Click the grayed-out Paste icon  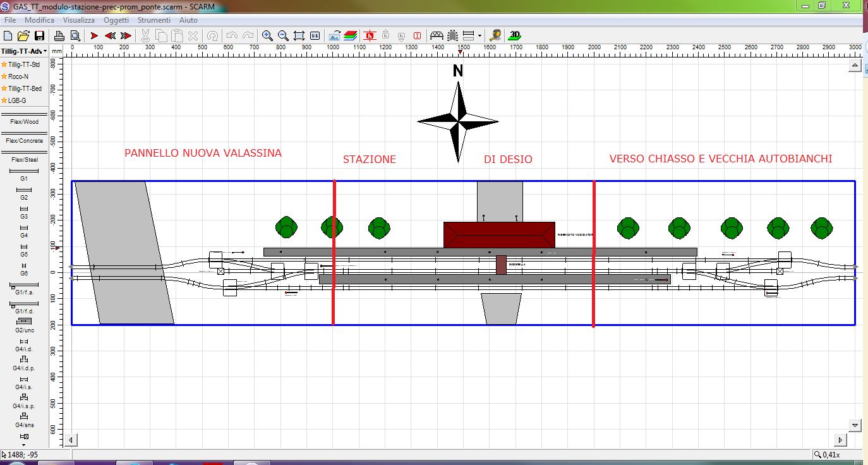click(178, 35)
